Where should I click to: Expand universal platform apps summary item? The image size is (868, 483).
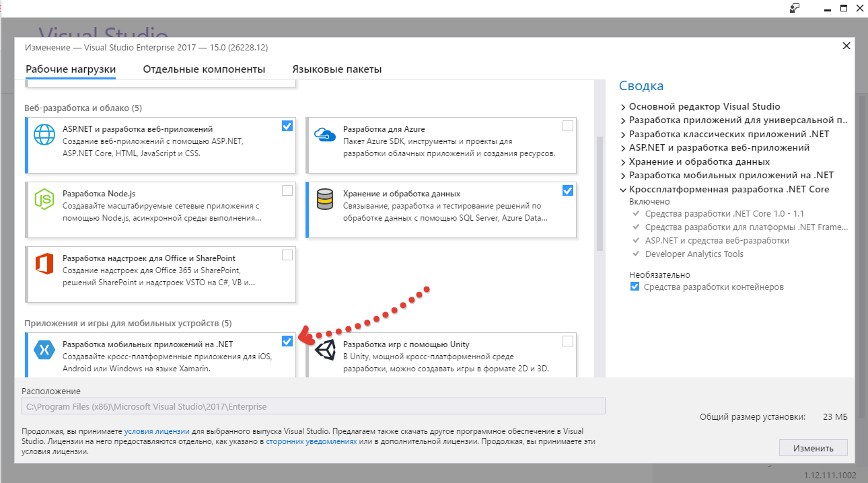point(624,120)
